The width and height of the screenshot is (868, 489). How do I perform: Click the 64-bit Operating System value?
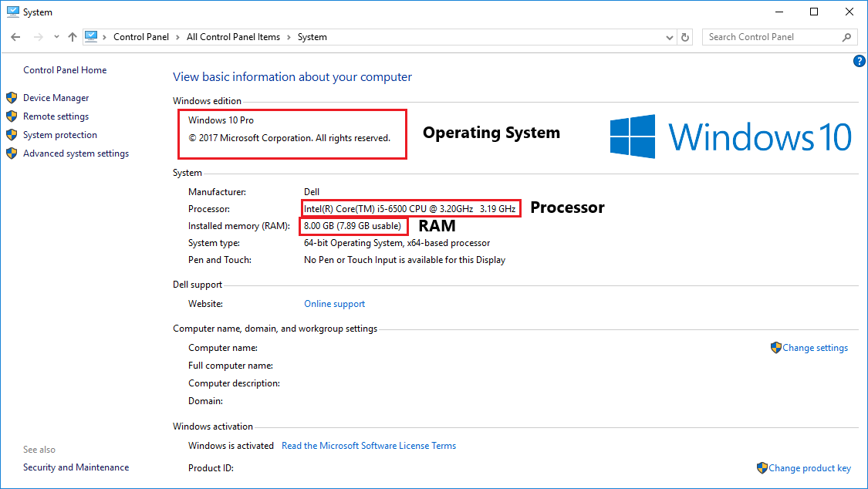tap(397, 243)
